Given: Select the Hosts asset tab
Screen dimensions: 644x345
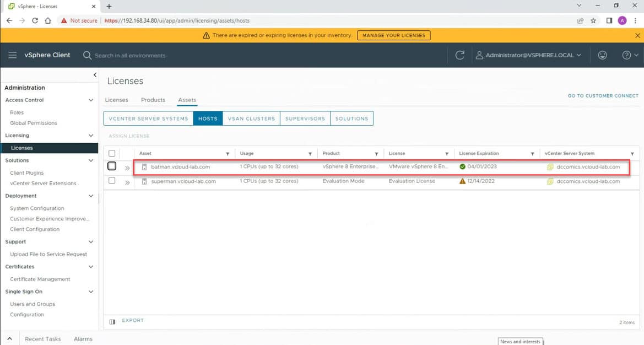Looking at the screenshot, I should click(x=208, y=118).
